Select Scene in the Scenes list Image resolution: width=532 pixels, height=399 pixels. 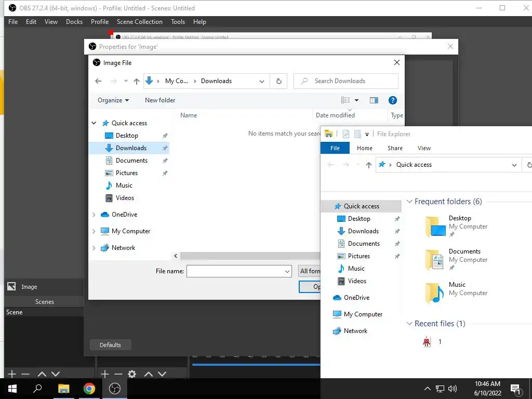click(x=14, y=312)
